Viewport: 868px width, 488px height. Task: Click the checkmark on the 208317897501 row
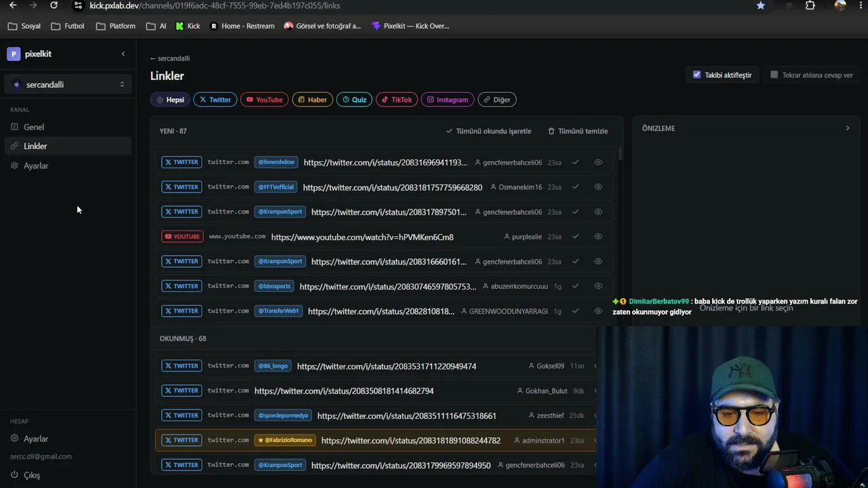click(576, 211)
